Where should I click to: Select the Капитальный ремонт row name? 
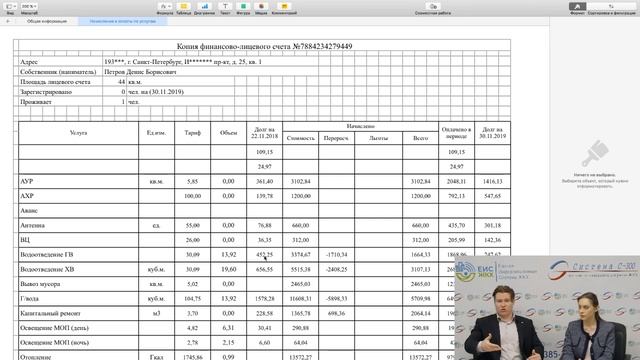(x=78, y=313)
